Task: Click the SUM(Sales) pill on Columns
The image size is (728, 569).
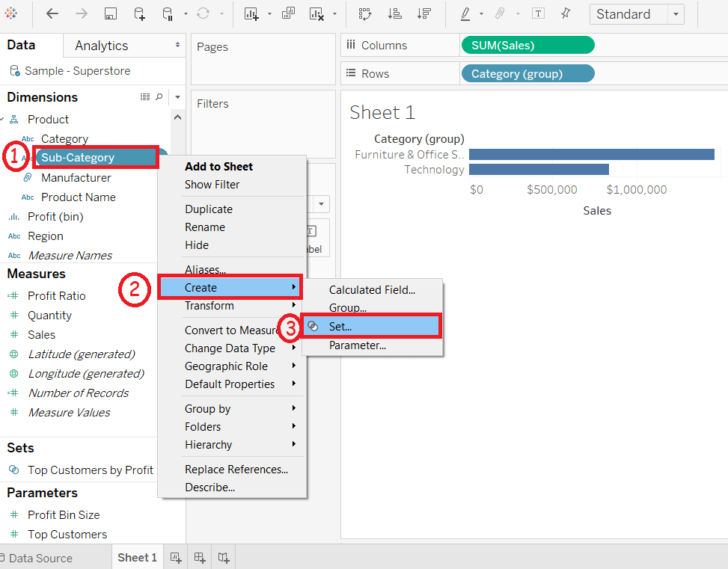Action: pos(527,46)
